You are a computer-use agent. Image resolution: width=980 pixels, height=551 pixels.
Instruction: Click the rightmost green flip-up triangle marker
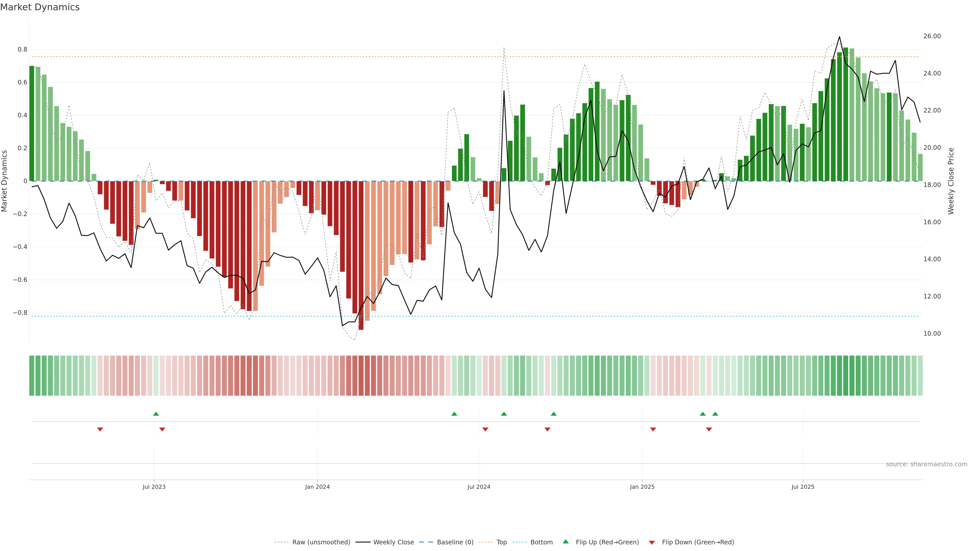(x=715, y=414)
